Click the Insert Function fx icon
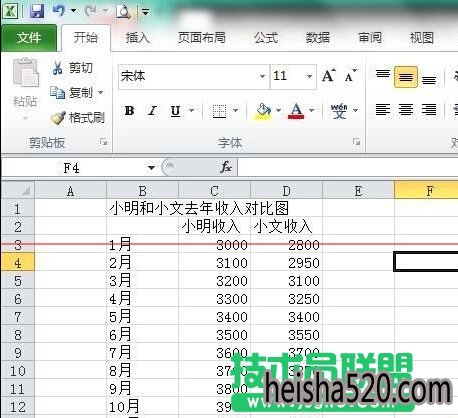 pos(226,167)
